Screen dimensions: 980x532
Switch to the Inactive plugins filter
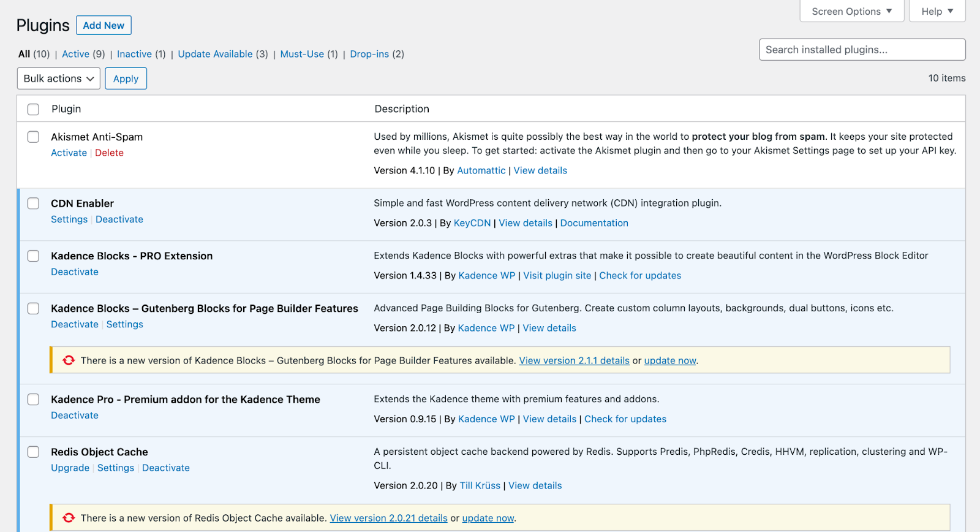click(134, 54)
